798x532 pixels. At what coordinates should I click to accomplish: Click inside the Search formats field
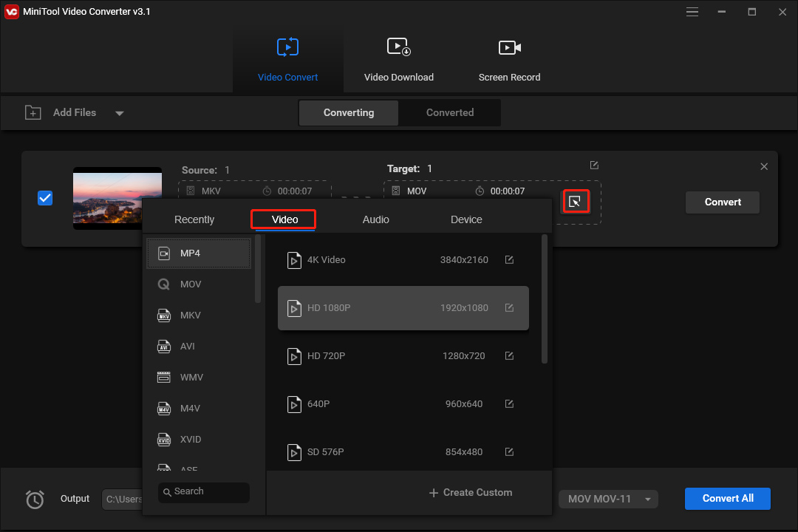click(x=203, y=492)
